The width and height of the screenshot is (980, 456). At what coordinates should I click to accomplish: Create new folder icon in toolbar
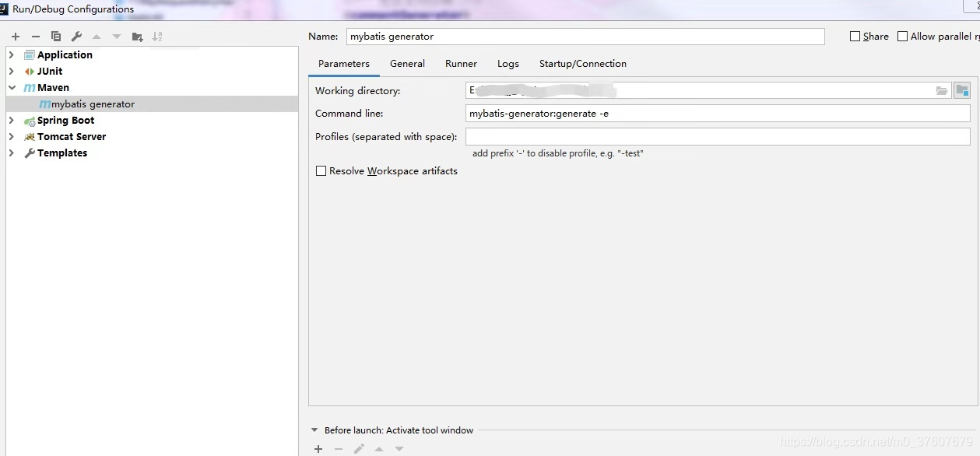click(x=138, y=37)
